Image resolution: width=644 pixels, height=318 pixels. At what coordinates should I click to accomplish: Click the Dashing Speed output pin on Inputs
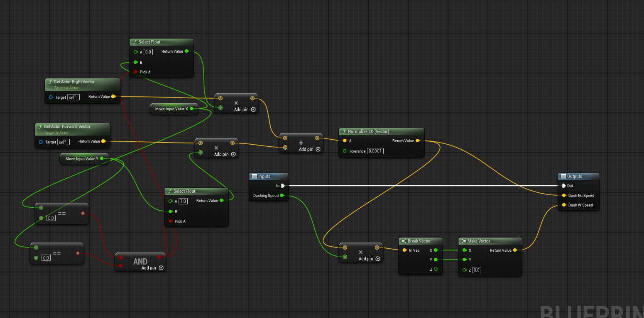click(282, 195)
